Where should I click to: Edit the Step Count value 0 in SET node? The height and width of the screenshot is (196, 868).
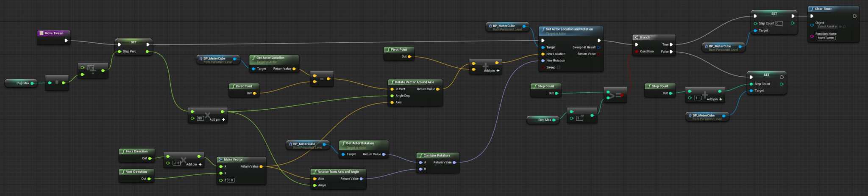[779, 23]
